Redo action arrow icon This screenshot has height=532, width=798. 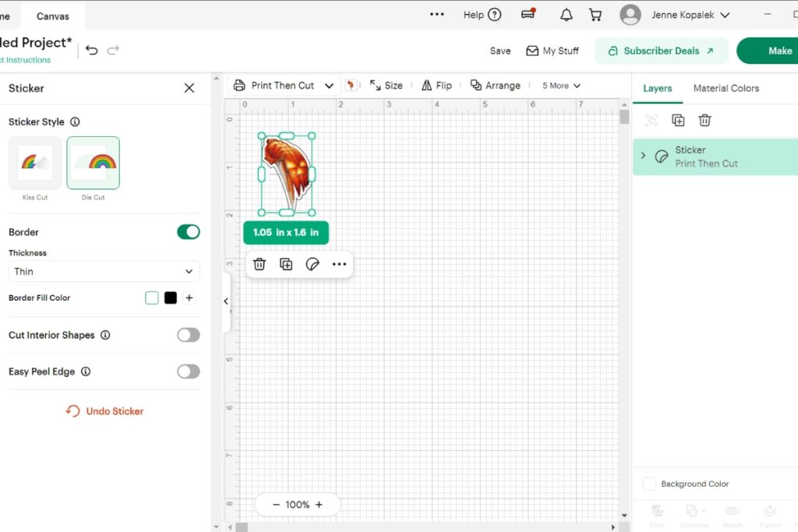(113, 50)
